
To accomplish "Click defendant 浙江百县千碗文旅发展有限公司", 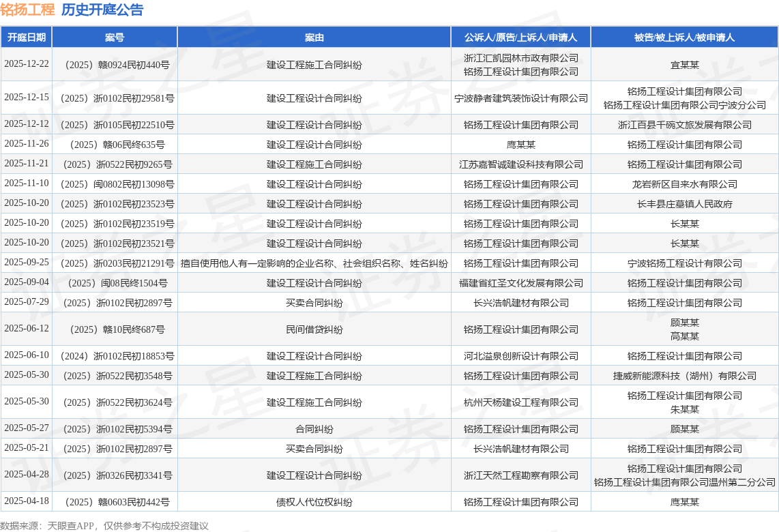I will click(685, 125).
